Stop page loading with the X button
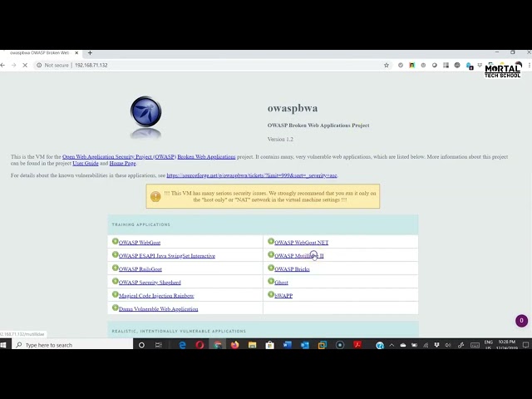Screen dimensions: 532x399 (25, 65)
